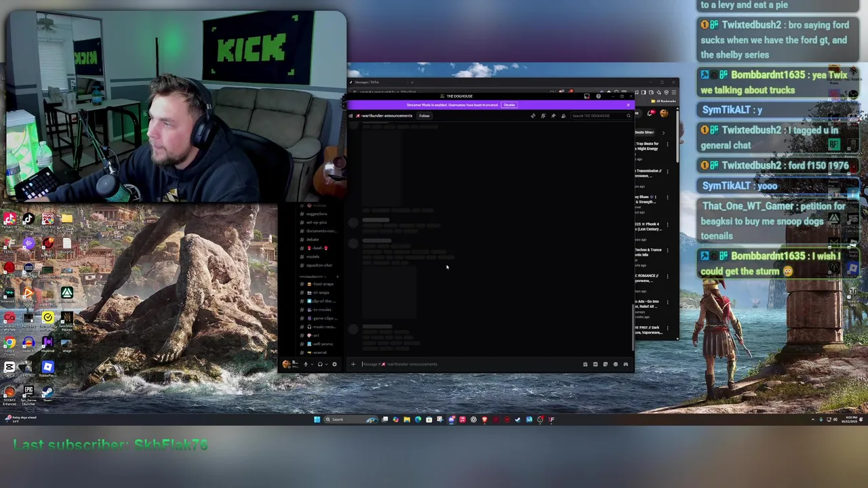This screenshot has width=868, height=488.
Task: Collapse the channel category above food-snaps
Action: pyautogui.click(x=313, y=277)
